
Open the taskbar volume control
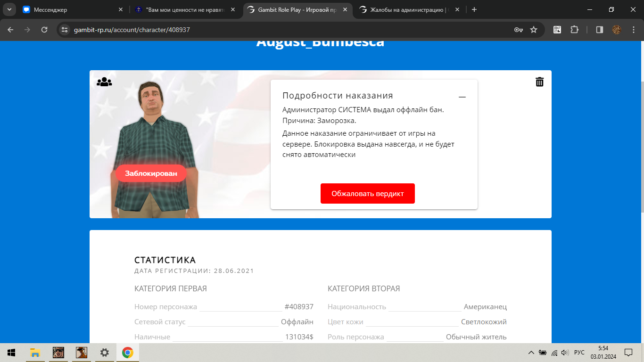(x=565, y=353)
